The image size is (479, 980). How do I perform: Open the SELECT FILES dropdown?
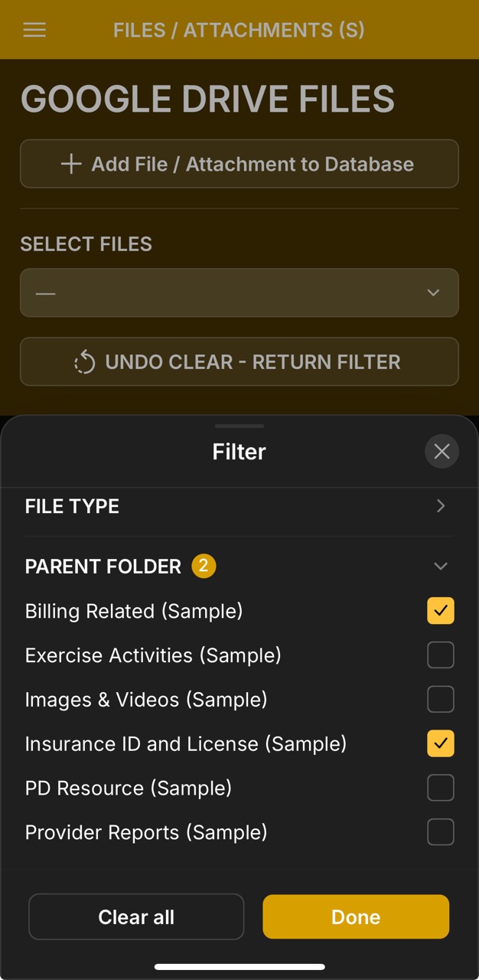tap(239, 292)
